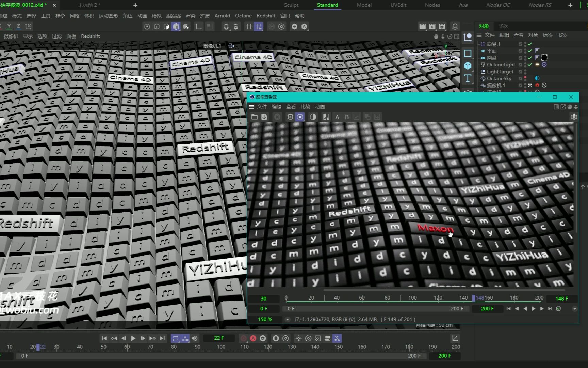The width and height of the screenshot is (588, 368).
Task: Open Redshift menu in main menu bar
Action: point(266,16)
